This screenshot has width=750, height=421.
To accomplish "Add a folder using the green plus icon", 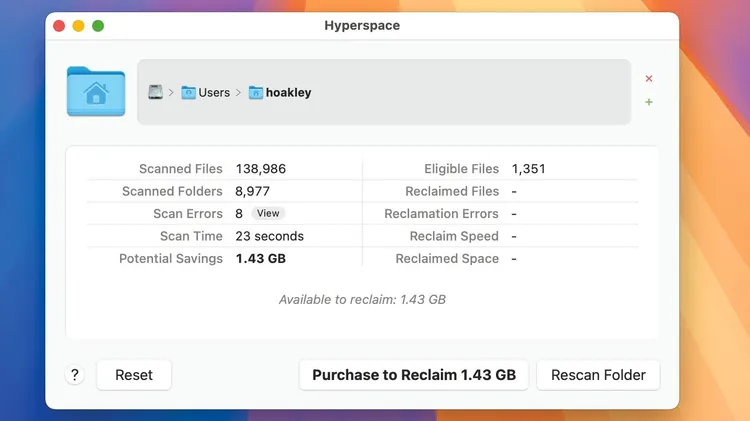I will (x=649, y=102).
